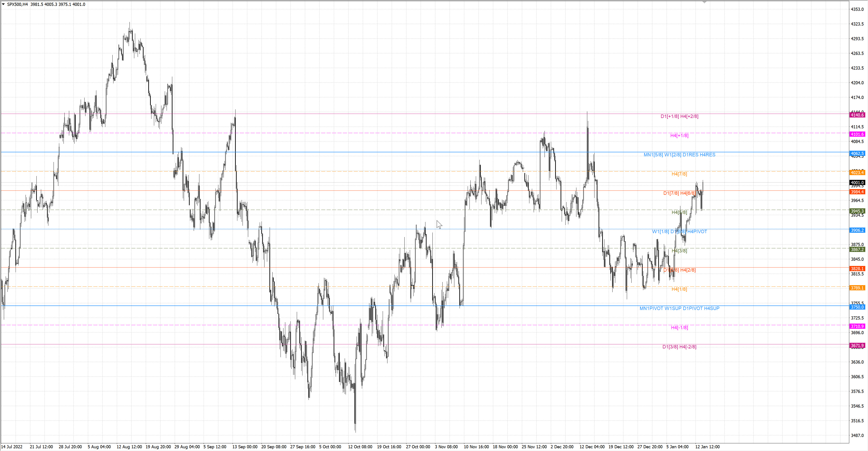Click the 3789.1 orange price tag
868x451 pixels.
pyautogui.click(x=857, y=288)
